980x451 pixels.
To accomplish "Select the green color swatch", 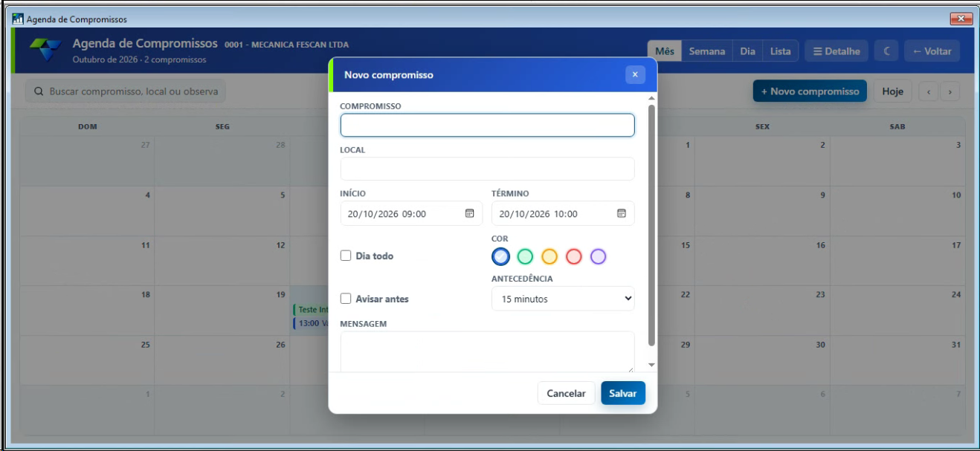I will click(x=525, y=256).
